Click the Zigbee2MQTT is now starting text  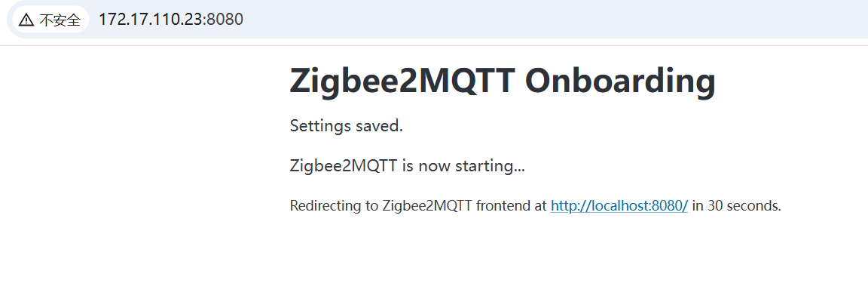(x=407, y=166)
